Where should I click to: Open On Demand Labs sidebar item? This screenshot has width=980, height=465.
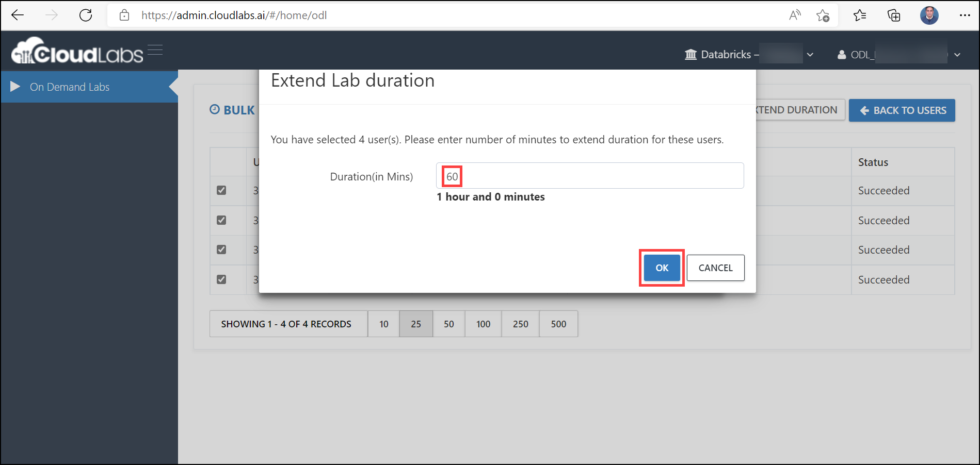[89, 87]
